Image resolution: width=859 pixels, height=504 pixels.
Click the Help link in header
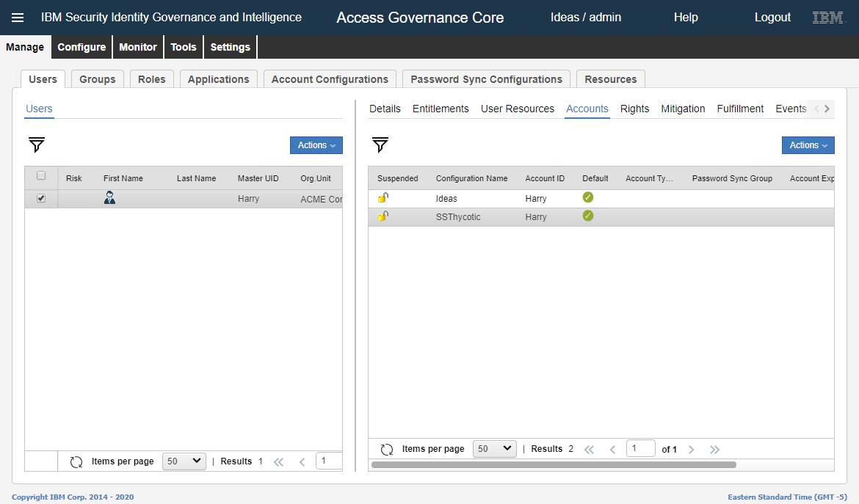pos(686,18)
